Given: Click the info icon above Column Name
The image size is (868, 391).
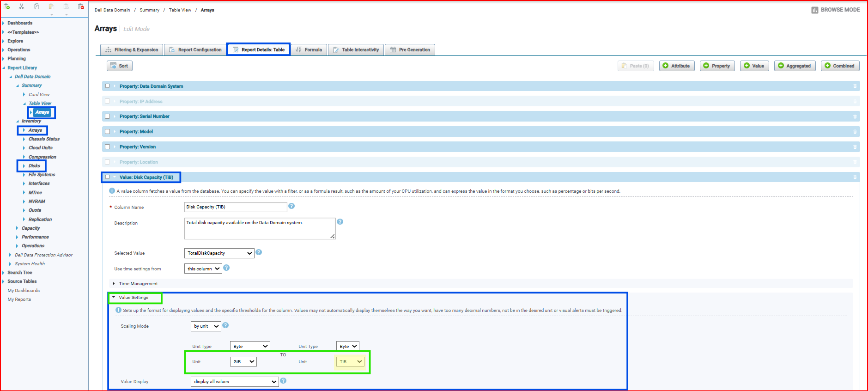Looking at the screenshot, I should tap(112, 191).
